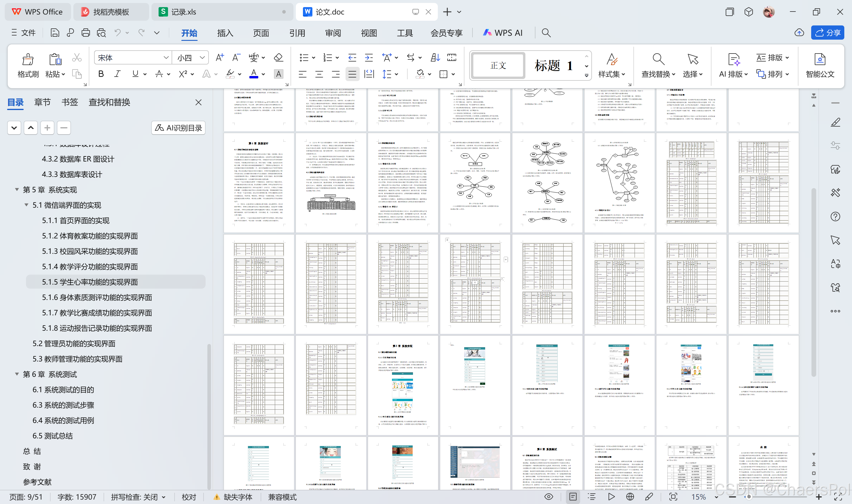
Task: Close the navigation panel with X
Action: (199, 102)
